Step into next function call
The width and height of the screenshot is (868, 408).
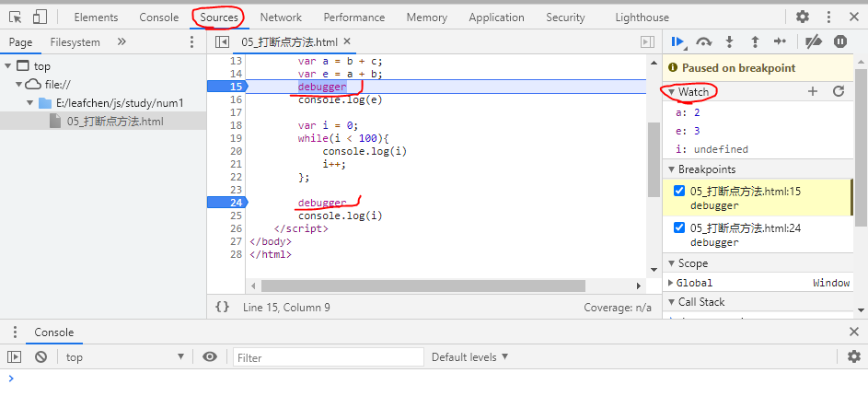click(730, 41)
